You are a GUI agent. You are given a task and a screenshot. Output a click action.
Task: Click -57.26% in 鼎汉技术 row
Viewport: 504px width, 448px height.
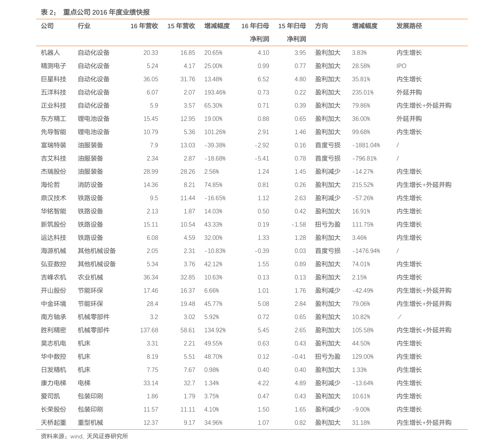[x=363, y=198]
